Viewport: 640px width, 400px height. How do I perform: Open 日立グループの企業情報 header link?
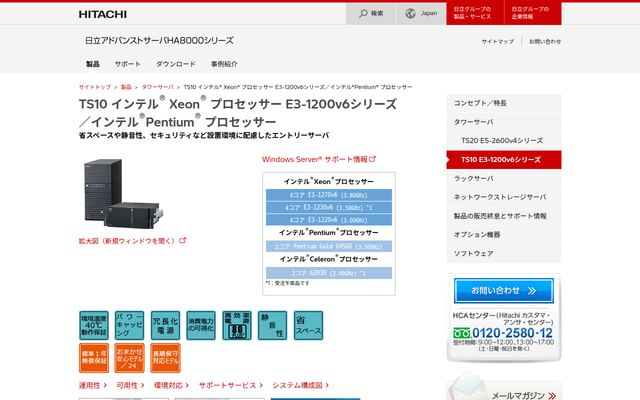(x=533, y=13)
